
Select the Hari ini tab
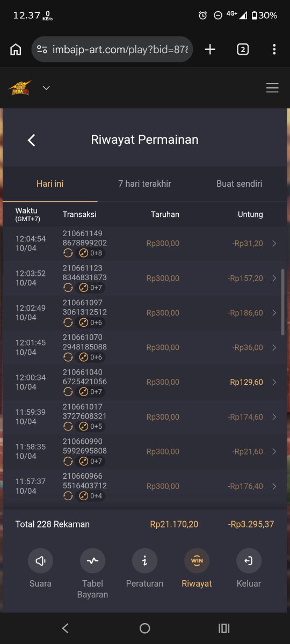(50, 184)
